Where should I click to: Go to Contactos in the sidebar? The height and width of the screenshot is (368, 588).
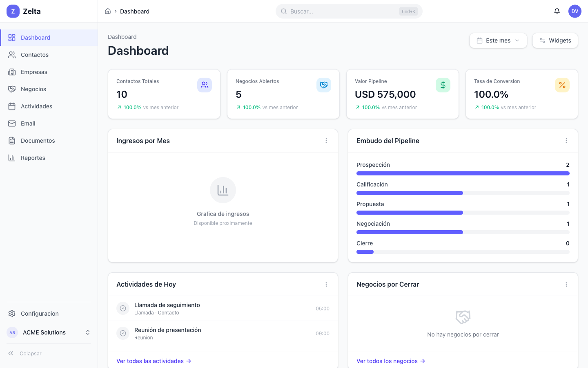[35, 55]
